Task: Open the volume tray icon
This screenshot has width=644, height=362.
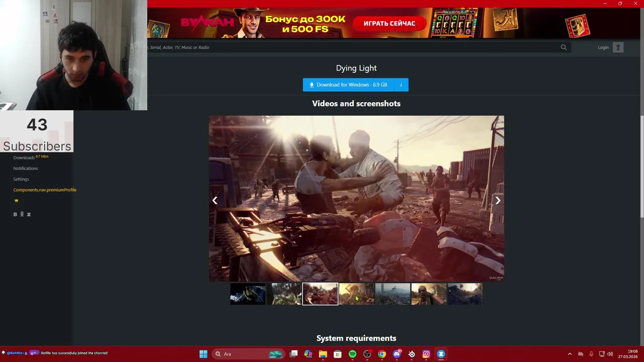Action: (x=610, y=354)
